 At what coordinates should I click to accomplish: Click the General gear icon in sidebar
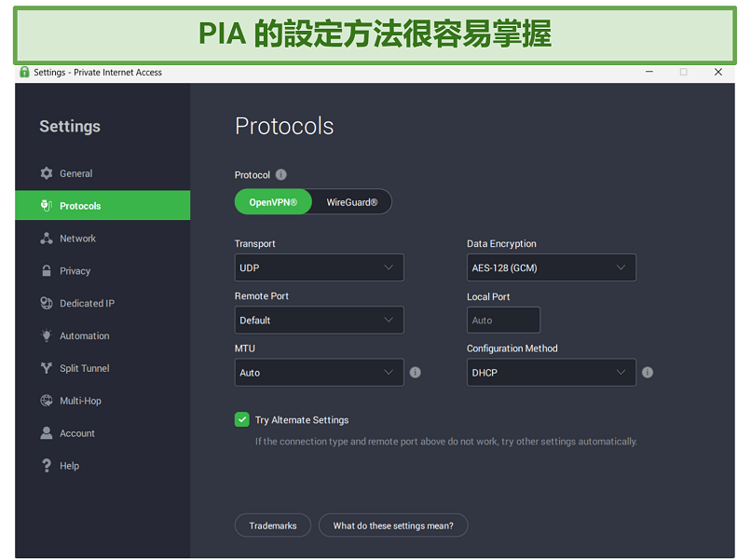47,173
